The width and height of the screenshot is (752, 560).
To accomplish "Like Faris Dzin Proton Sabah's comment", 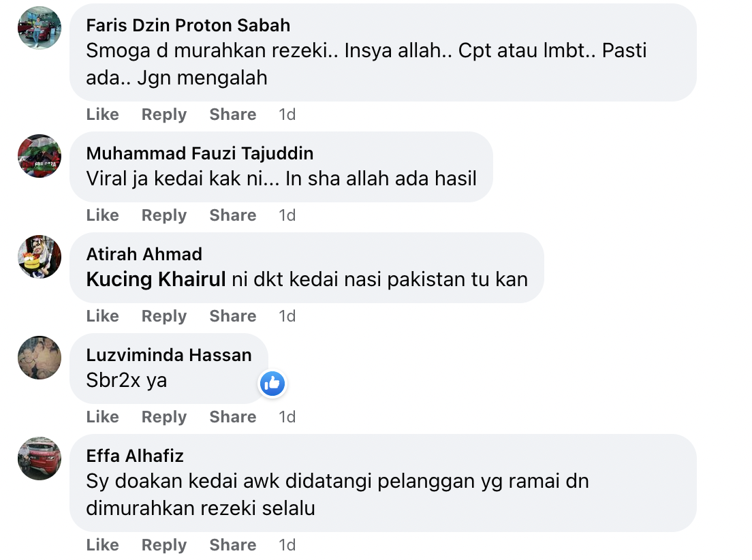I will click(103, 114).
